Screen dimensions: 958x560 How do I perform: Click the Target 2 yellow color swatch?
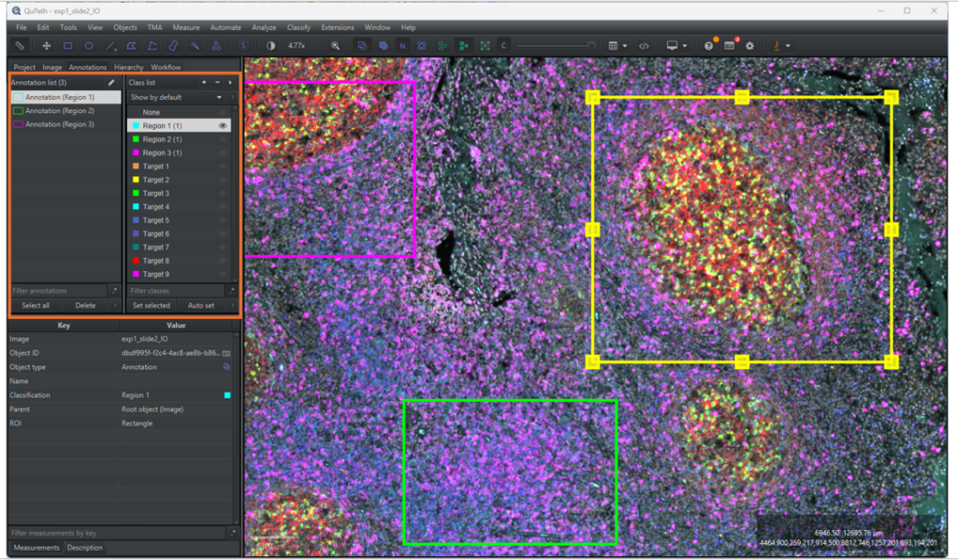point(136,179)
